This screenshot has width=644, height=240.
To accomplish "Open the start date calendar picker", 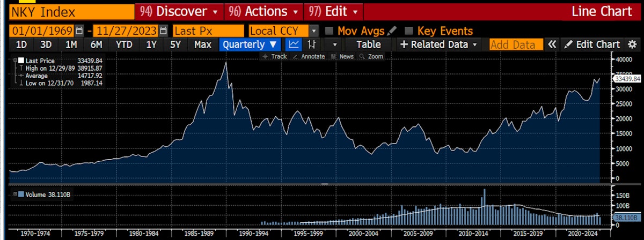I will click(x=79, y=31).
